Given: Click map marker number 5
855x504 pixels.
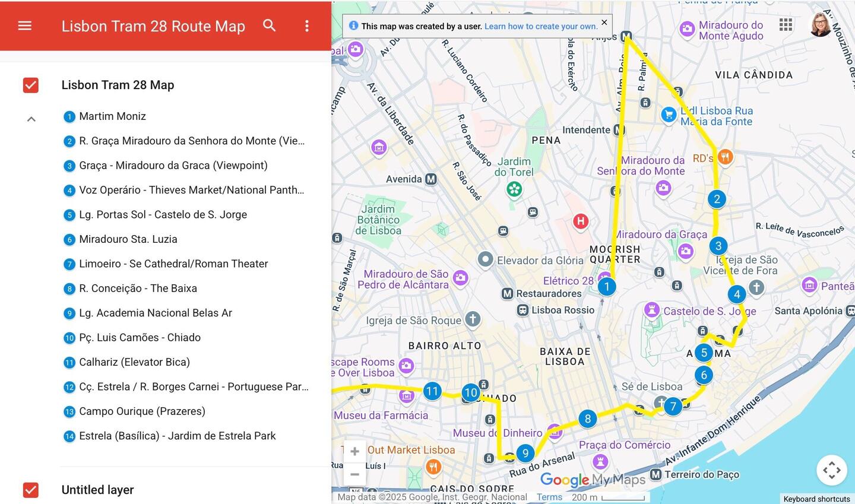Looking at the screenshot, I should [704, 353].
